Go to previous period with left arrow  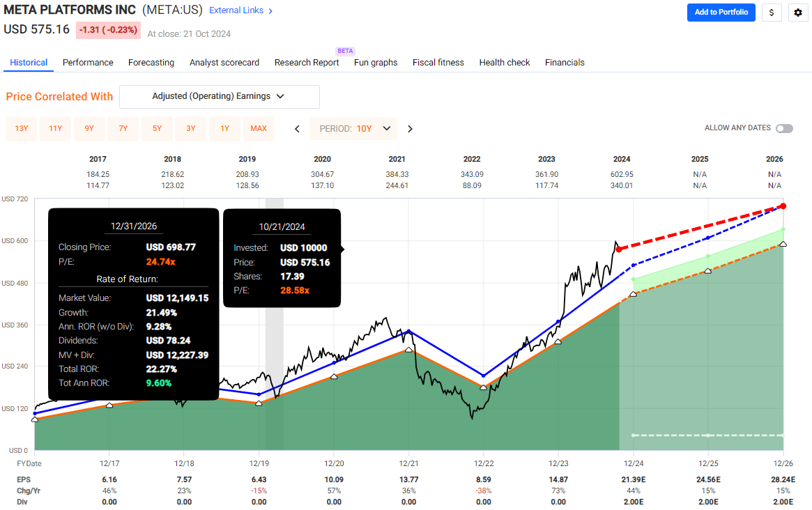(298, 129)
